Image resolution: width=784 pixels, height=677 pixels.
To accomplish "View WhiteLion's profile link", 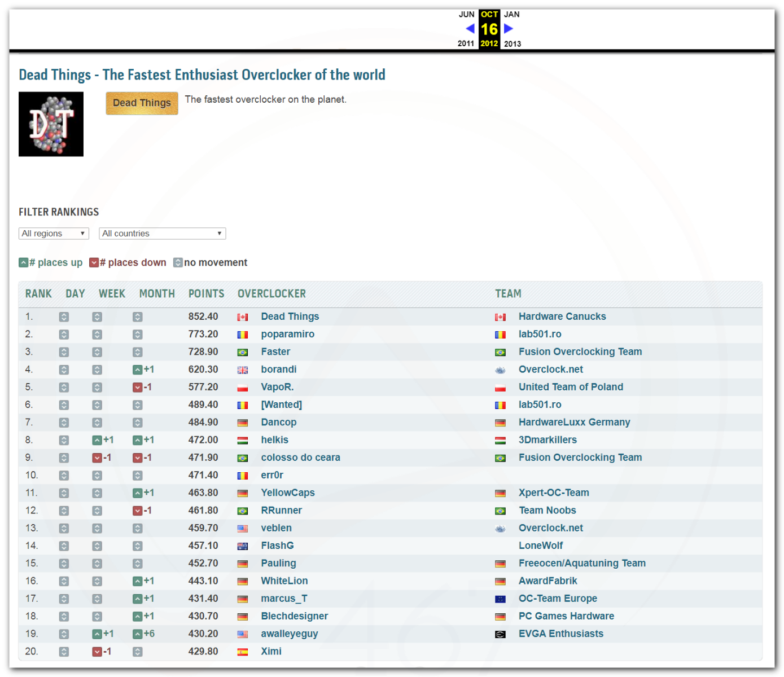I will 284,581.
